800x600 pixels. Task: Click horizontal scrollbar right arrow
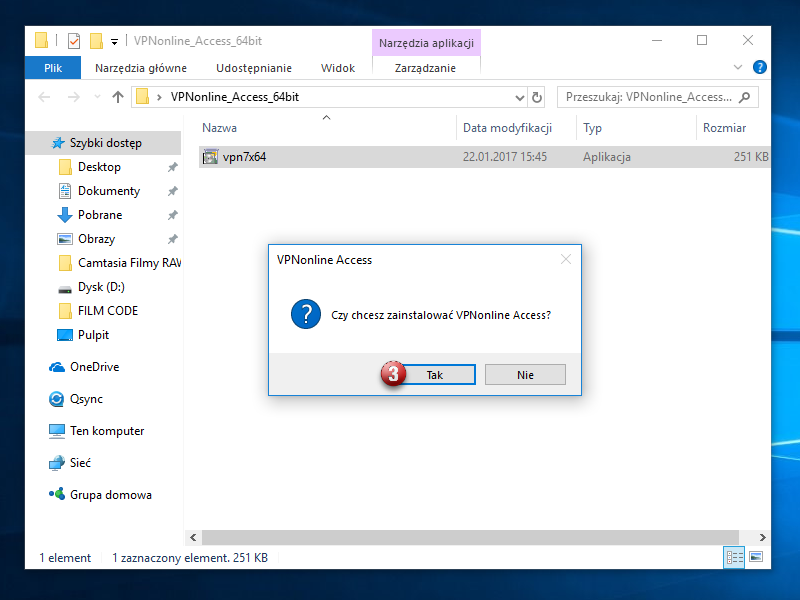(763, 537)
